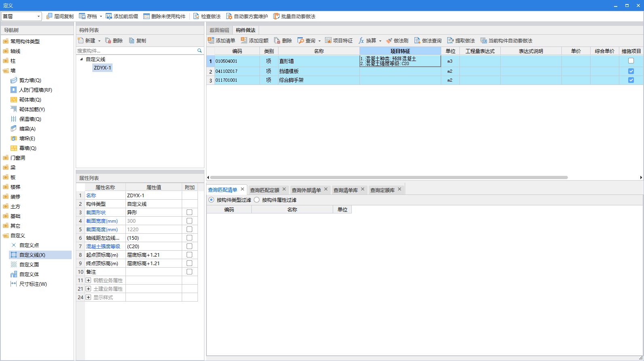Click 批量自动套做法 icon
The height and width of the screenshot is (361, 644).
(276, 16)
